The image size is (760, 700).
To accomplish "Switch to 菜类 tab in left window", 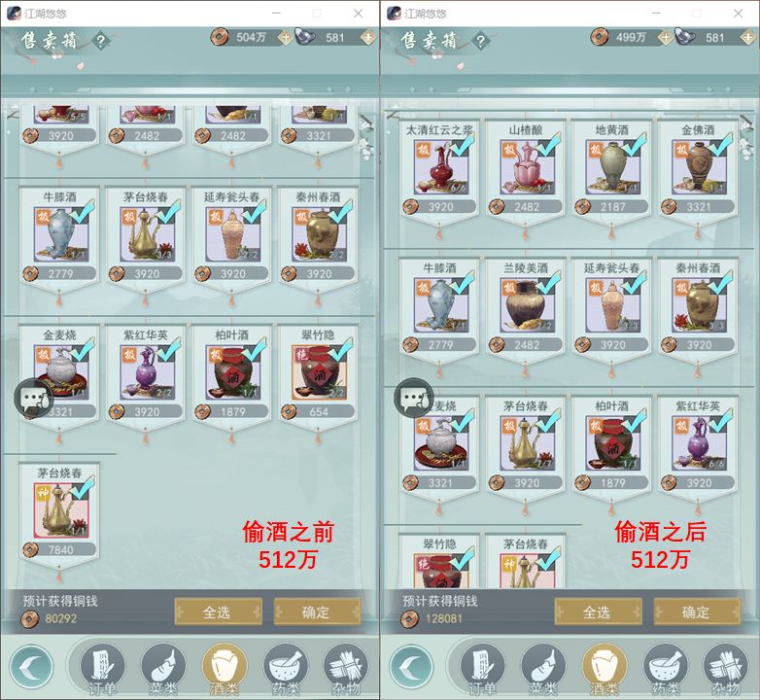I will [163, 669].
